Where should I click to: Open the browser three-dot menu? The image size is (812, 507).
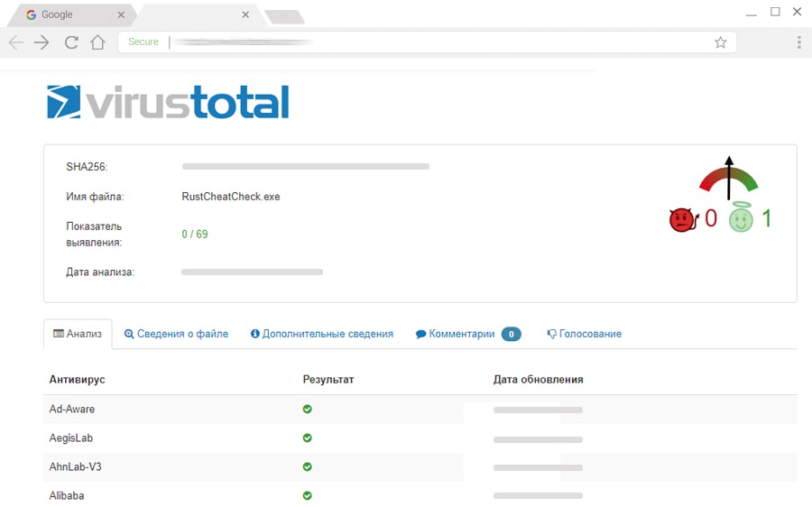coord(799,42)
